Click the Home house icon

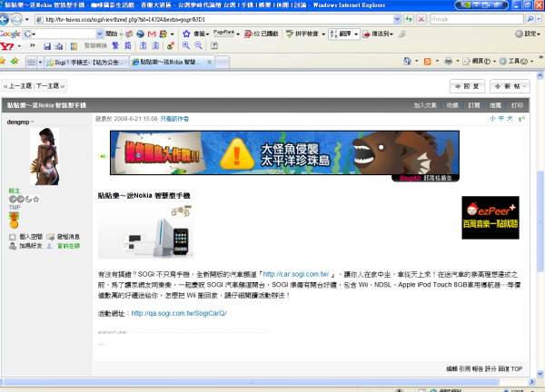click(x=407, y=62)
